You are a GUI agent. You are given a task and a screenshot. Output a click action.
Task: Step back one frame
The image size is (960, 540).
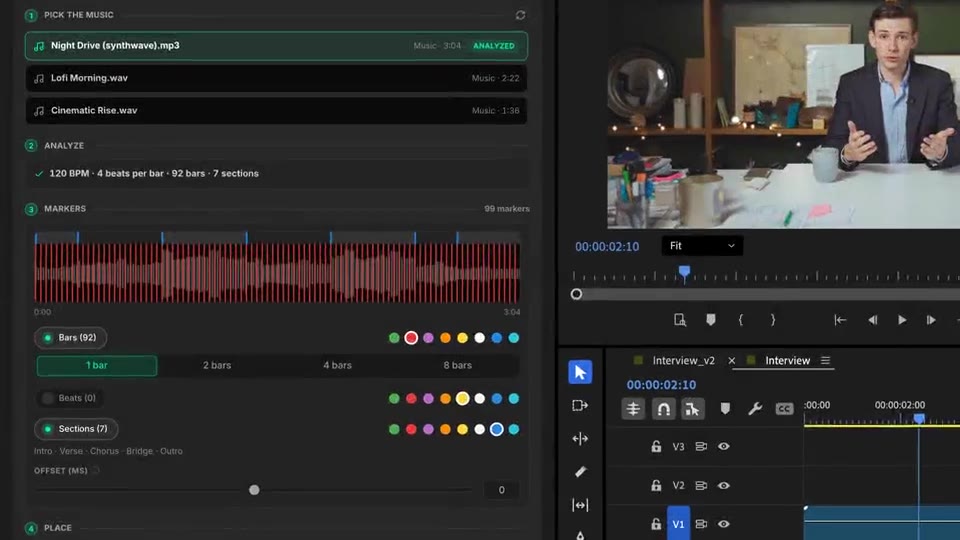pyautogui.click(x=872, y=320)
